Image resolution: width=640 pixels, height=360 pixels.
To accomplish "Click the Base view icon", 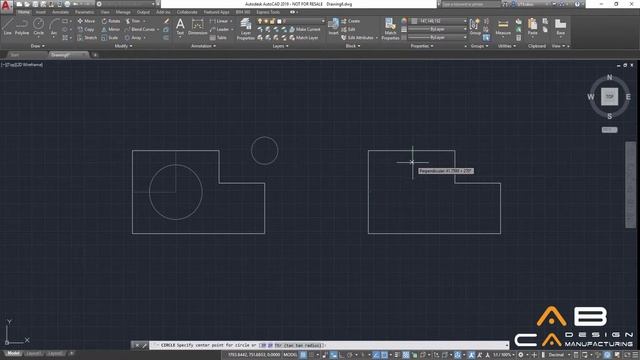I will (x=560, y=27).
